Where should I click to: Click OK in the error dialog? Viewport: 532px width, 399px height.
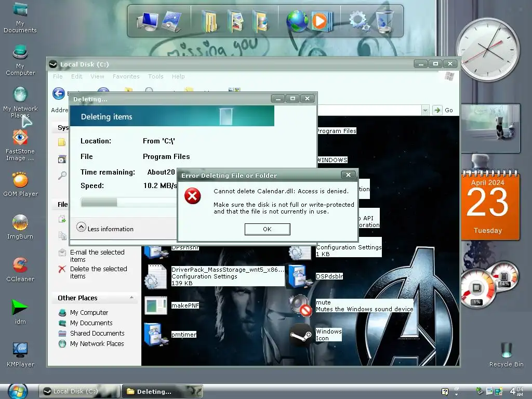coord(268,229)
